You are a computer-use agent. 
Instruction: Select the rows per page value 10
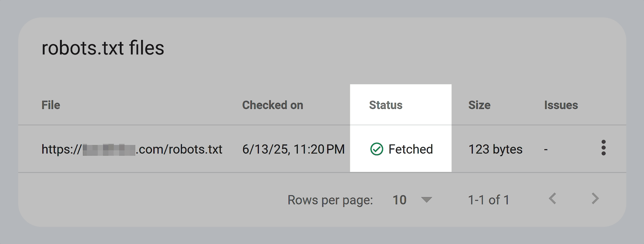coord(399,200)
